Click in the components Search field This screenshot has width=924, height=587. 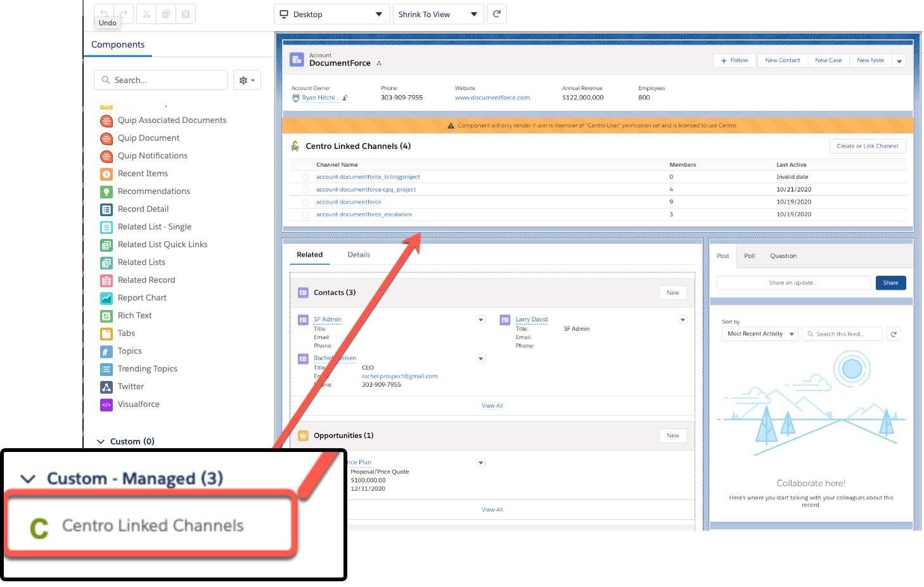point(161,81)
